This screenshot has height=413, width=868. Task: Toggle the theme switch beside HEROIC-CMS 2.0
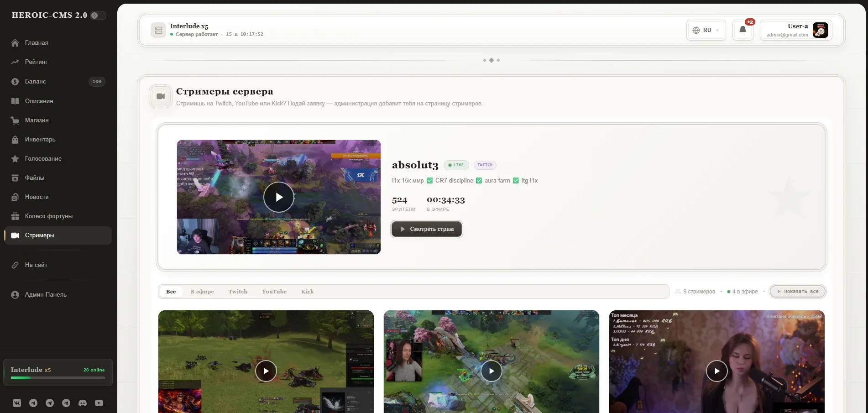pyautogui.click(x=98, y=16)
